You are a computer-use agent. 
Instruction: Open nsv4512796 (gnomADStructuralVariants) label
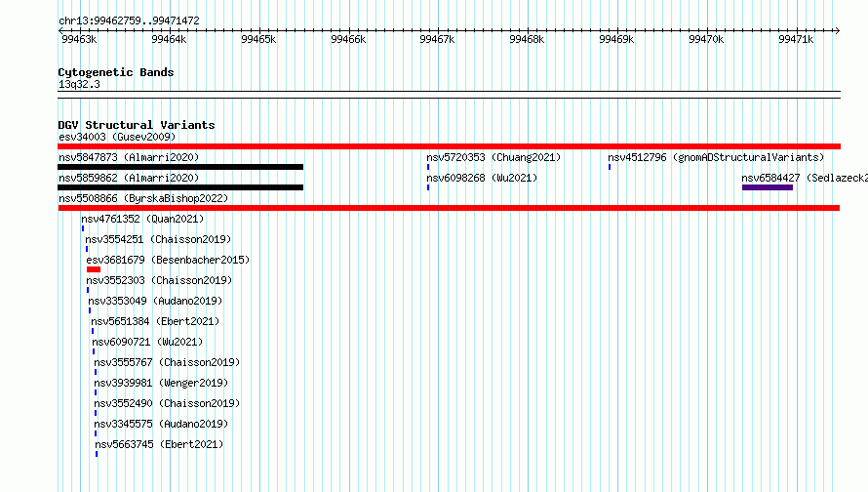coord(716,157)
